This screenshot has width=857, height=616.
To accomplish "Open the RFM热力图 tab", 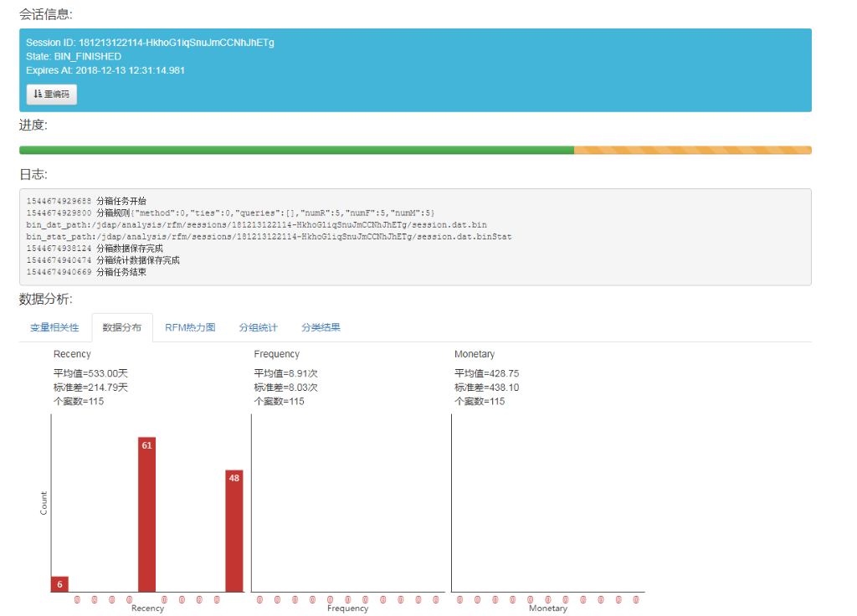I will (x=190, y=327).
